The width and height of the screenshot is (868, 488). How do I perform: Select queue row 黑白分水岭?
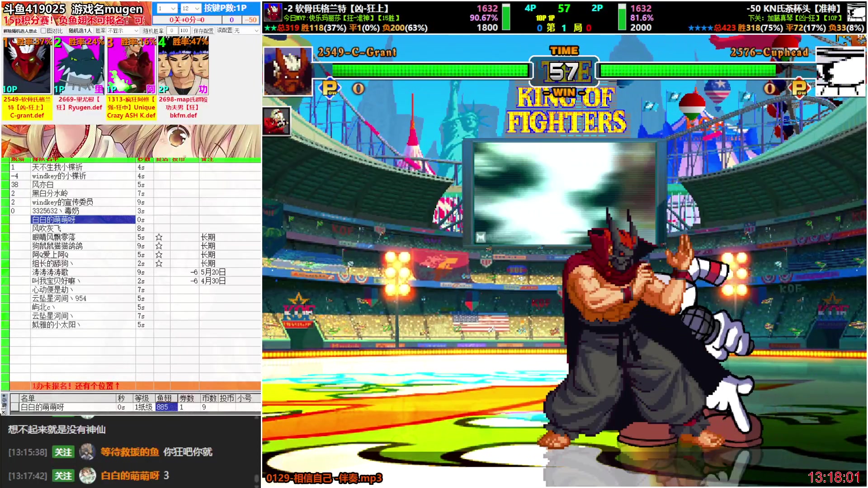135,193
